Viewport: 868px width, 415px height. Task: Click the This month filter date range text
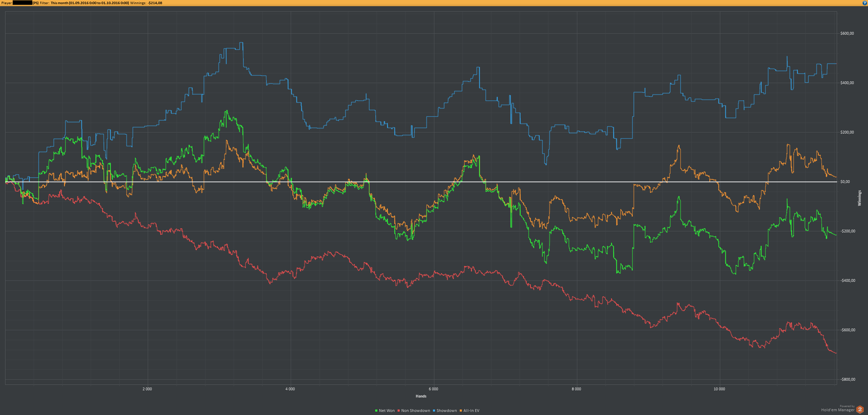click(90, 3)
